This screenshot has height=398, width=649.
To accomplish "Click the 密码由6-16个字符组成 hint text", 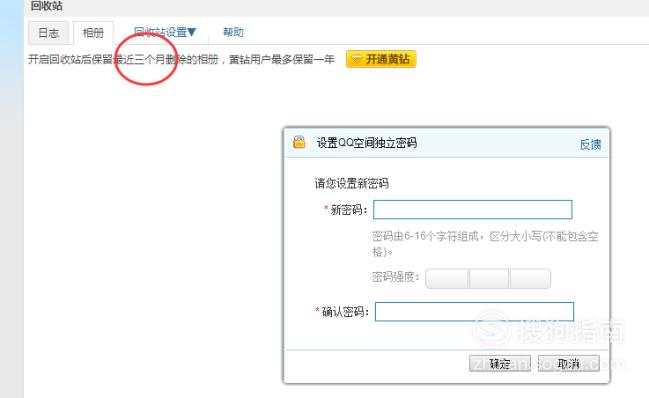I will [x=485, y=244].
